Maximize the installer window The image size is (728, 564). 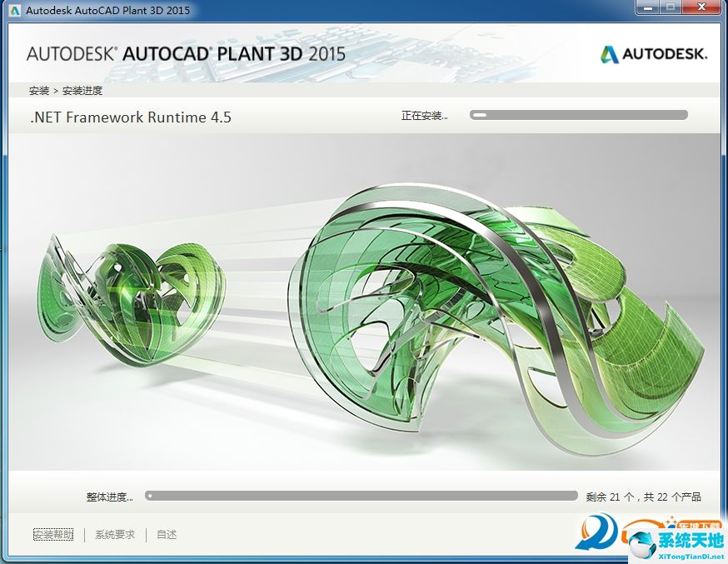[x=671, y=8]
